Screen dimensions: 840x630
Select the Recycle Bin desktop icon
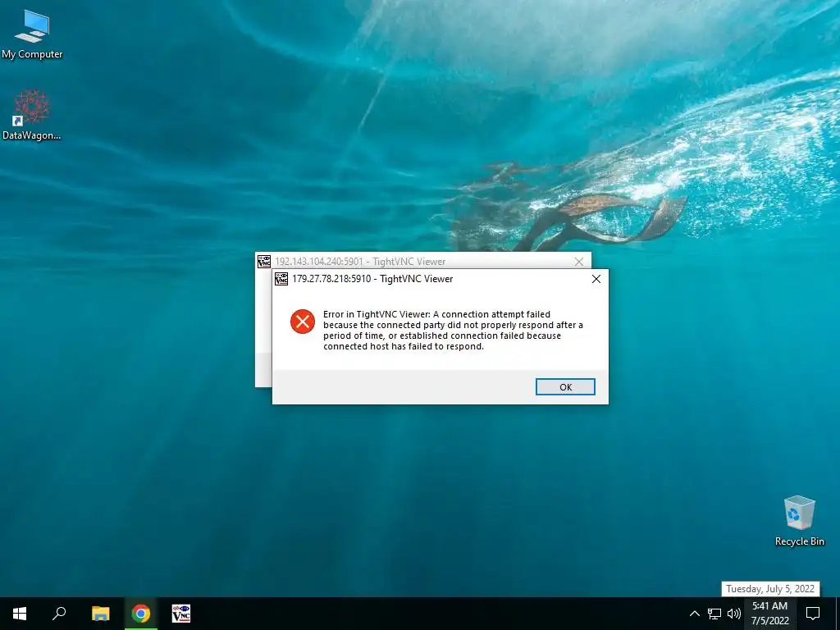(x=799, y=521)
